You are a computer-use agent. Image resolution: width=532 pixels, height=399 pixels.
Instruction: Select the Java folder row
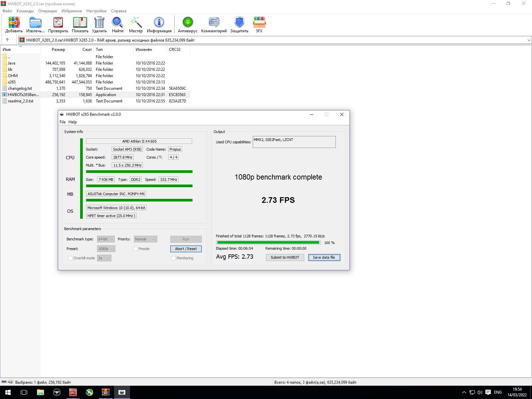[x=95, y=63]
